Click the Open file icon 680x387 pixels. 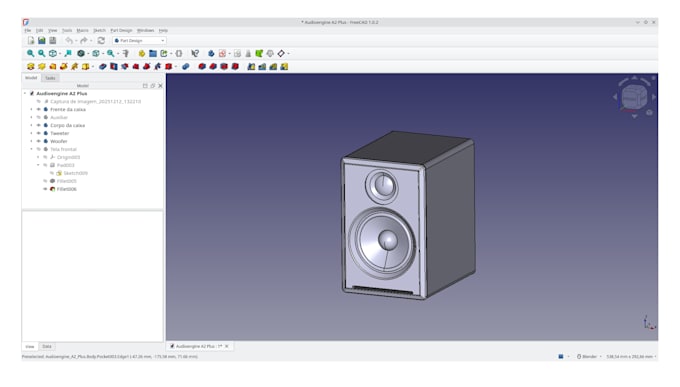coord(42,40)
